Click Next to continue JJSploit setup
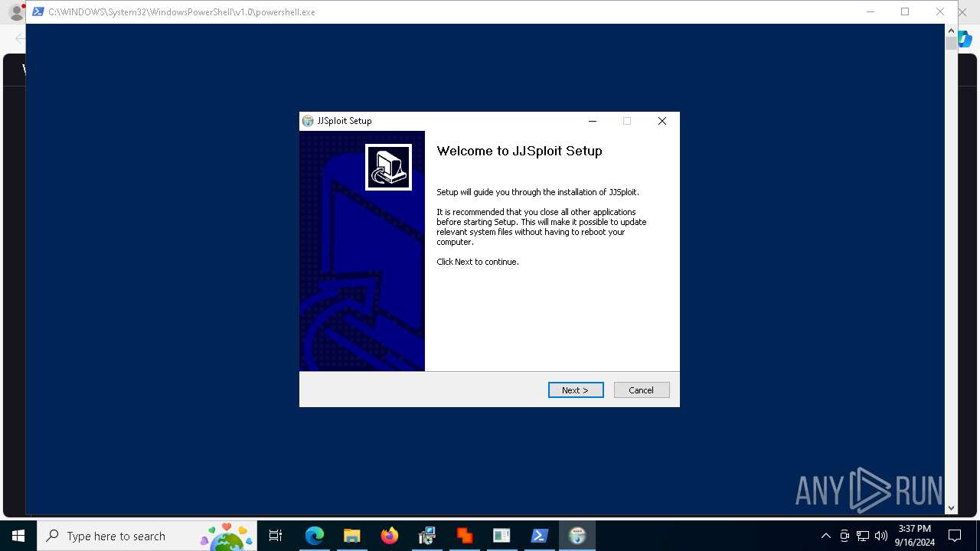The image size is (980, 551). pyautogui.click(x=576, y=390)
